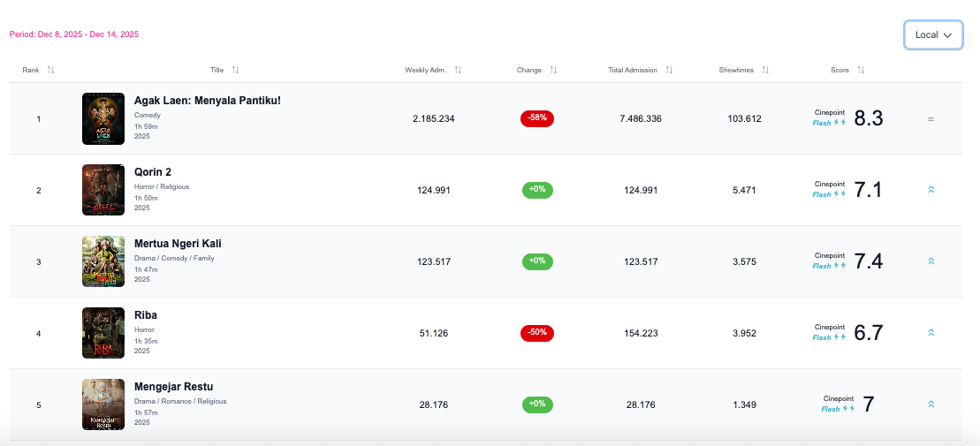980x446 pixels.
Task: Click the Change column sort arrows
Action: click(553, 70)
